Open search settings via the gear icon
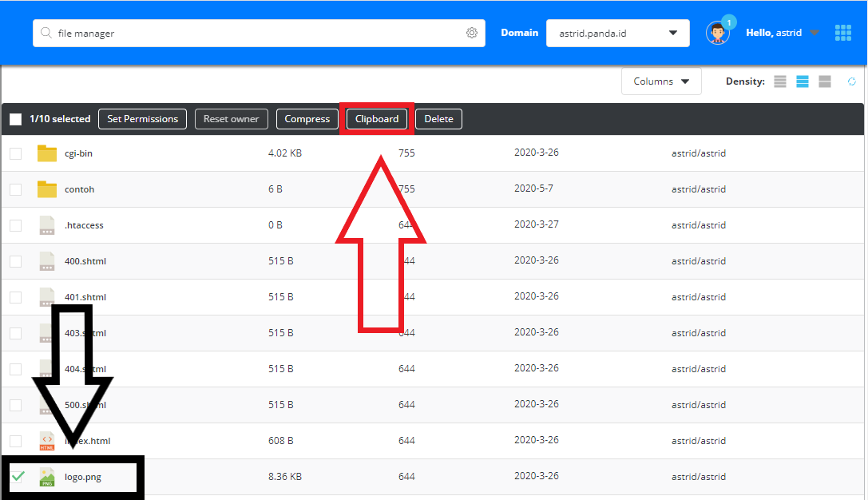868x500 pixels. point(471,33)
